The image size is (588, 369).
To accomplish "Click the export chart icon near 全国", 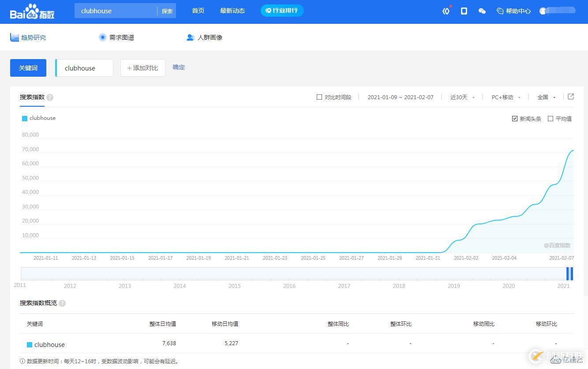I will click(571, 97).
